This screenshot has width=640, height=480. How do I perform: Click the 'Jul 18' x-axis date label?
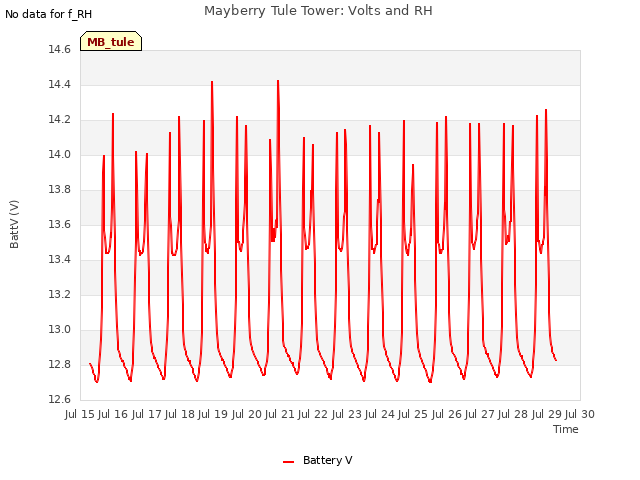pyautogui.click(x=180, y=414)
